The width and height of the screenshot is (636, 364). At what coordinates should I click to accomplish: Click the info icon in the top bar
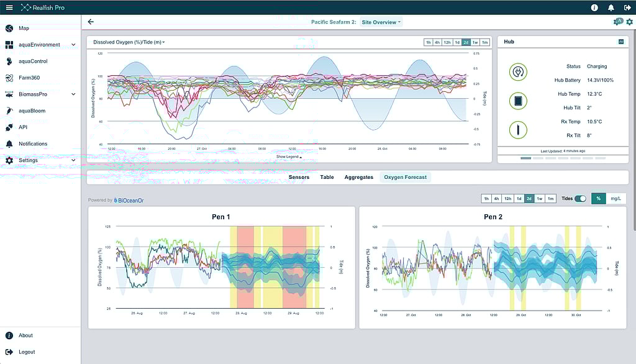pyautogui.click(x=594, y=7)
